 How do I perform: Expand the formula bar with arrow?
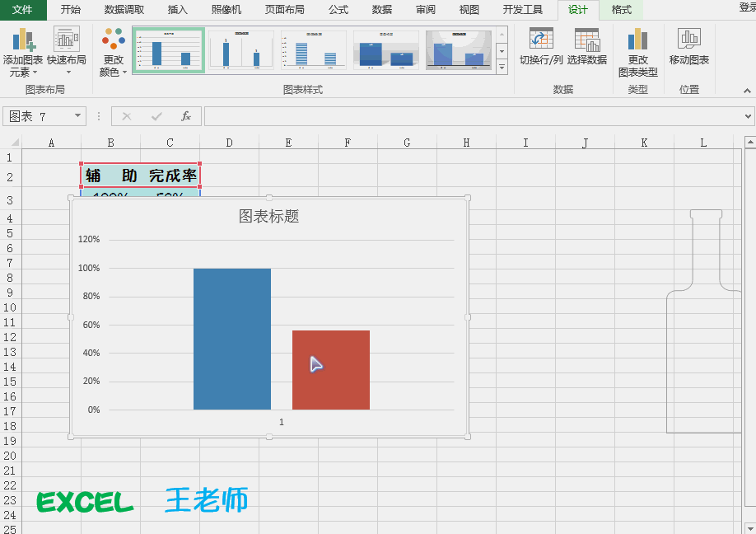(748, 116)
